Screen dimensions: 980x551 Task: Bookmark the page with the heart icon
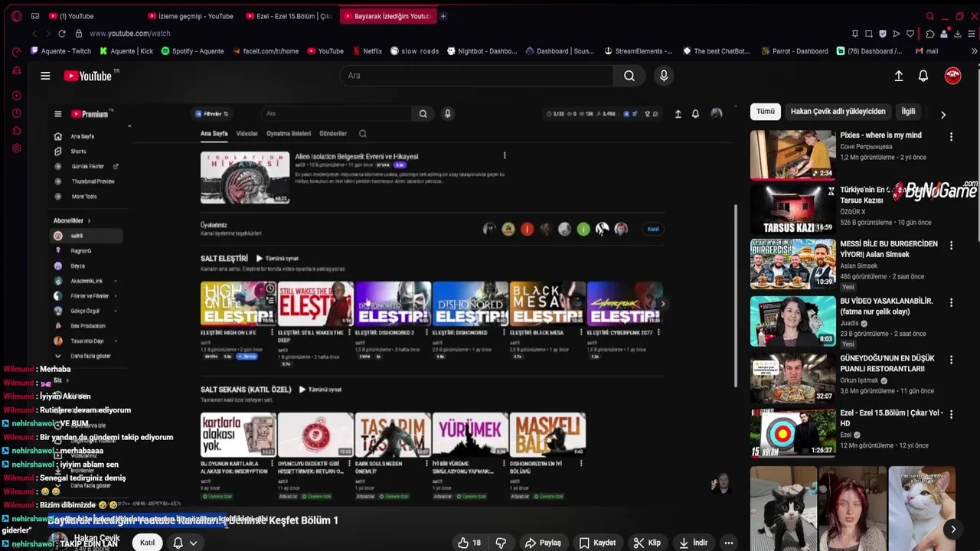910,34
